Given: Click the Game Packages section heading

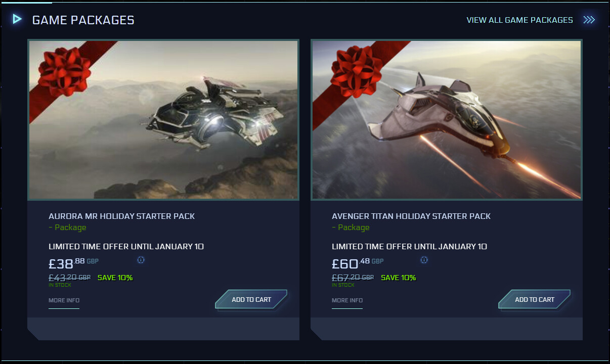Looking at the screenshot, I should (83, 20).
